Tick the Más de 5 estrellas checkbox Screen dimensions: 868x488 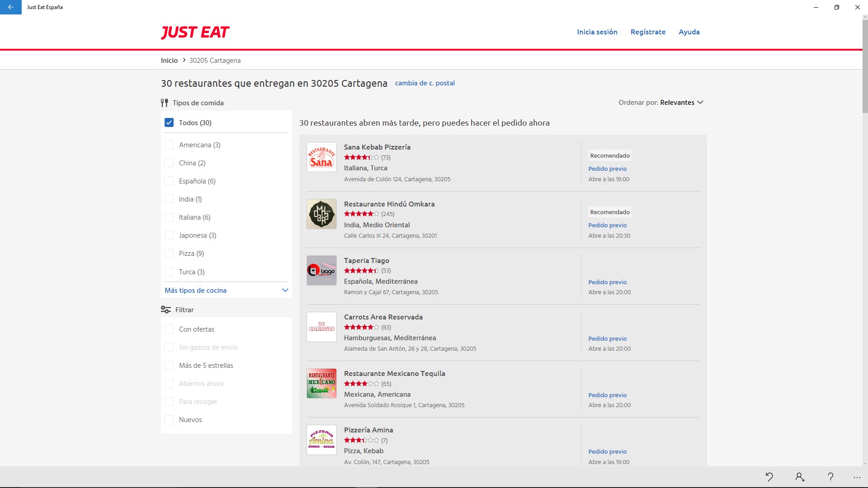(169, 365)
